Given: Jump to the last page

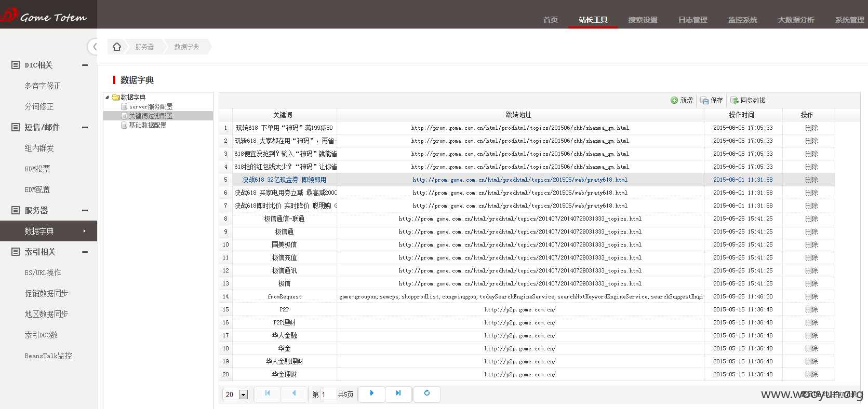Looking at the screenshot, I should tap(398, 393).
